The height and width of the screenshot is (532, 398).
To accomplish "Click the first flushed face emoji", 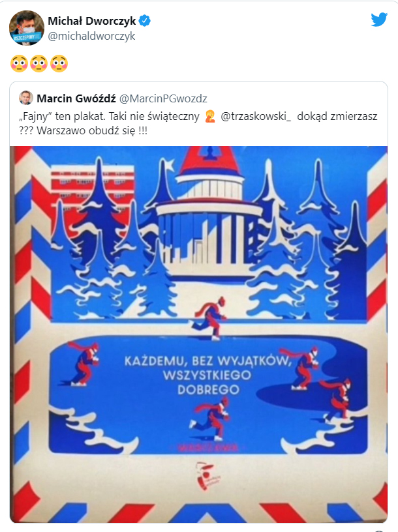I will click(19, 63).
